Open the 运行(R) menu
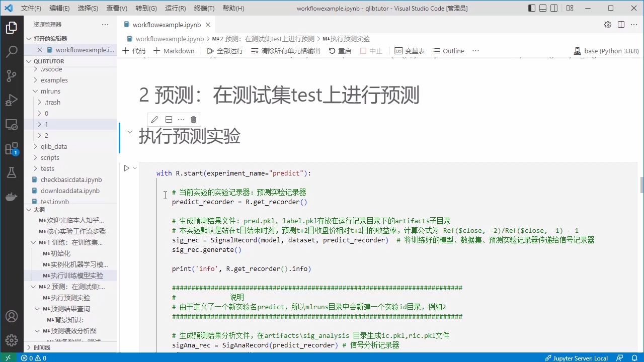The width and height of the screenshot is (644, 362). (x=175, y=8)
